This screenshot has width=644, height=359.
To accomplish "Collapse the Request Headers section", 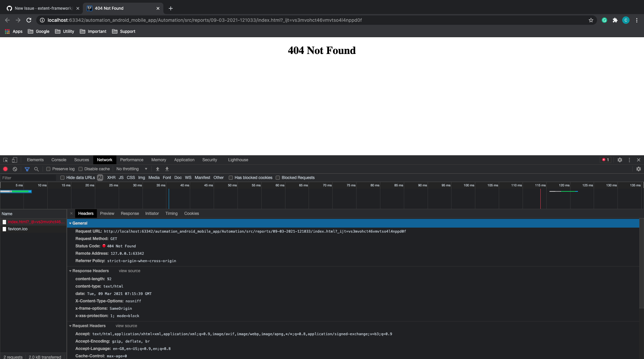I will point(70,326).
